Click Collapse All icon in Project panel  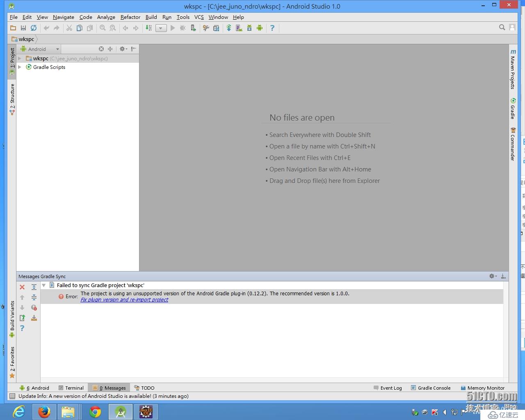pyautogui.click(x=110, y=49)
